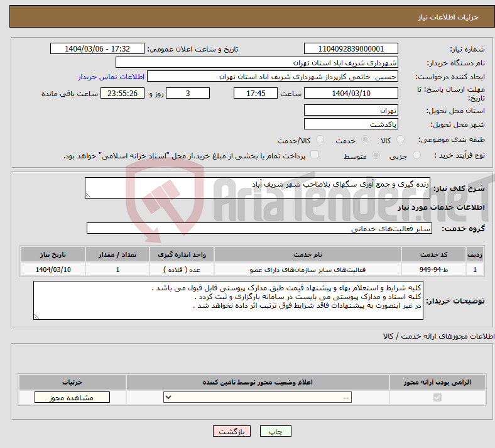
Task: Choose the متوسط purchase type radio
Action: click(376, 155)
